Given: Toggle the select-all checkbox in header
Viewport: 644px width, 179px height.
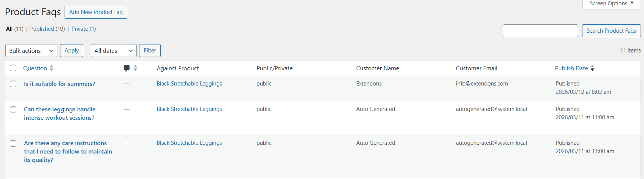Looking at the screenshot, I should coord(13,68).
